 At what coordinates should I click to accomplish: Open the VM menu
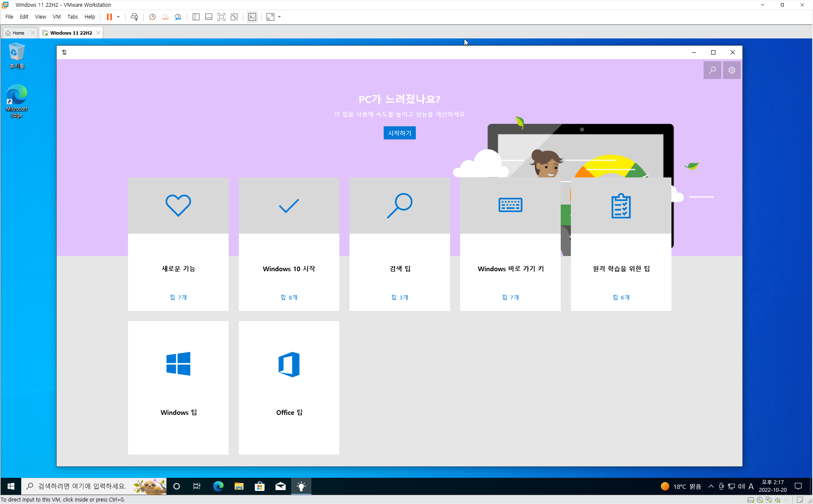tap(56, 17)
